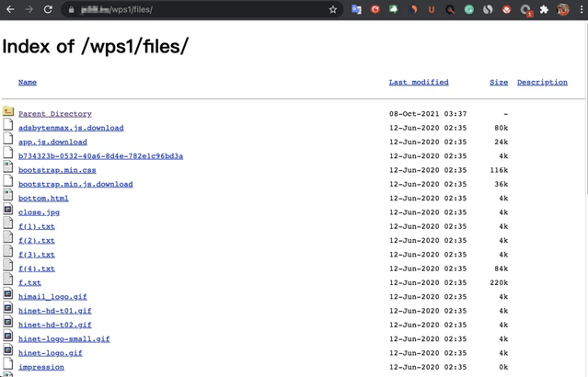Click the image icon beside hinet-hd-t01.gif

pos(8,307)
